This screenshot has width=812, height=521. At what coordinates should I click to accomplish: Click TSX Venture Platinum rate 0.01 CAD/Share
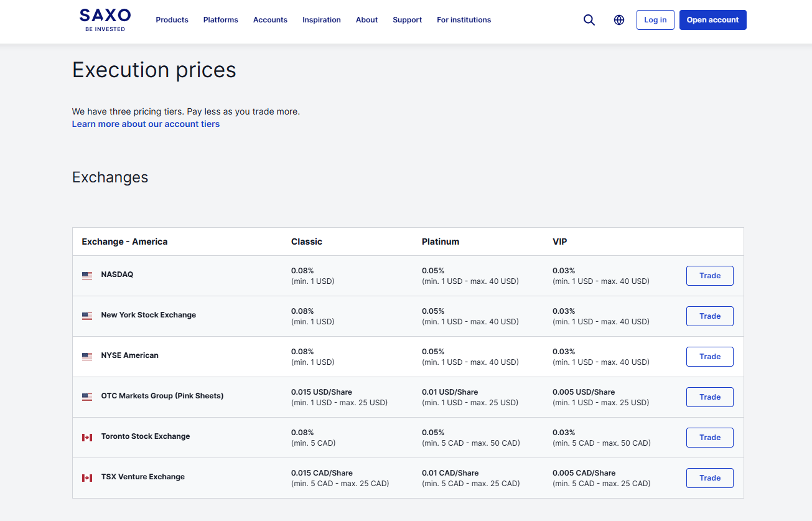(x=450, y=473)
